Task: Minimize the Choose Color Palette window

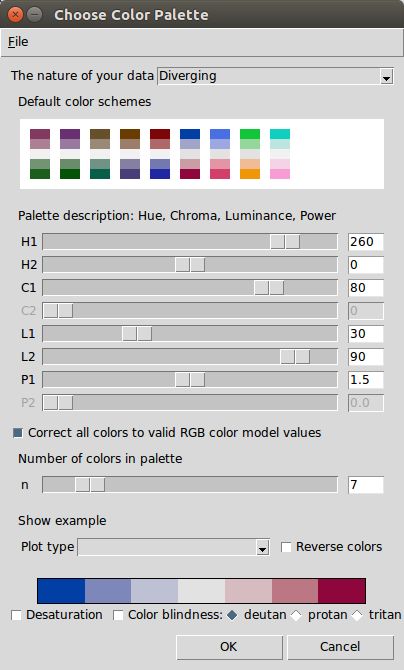Action: click(35, 15)
